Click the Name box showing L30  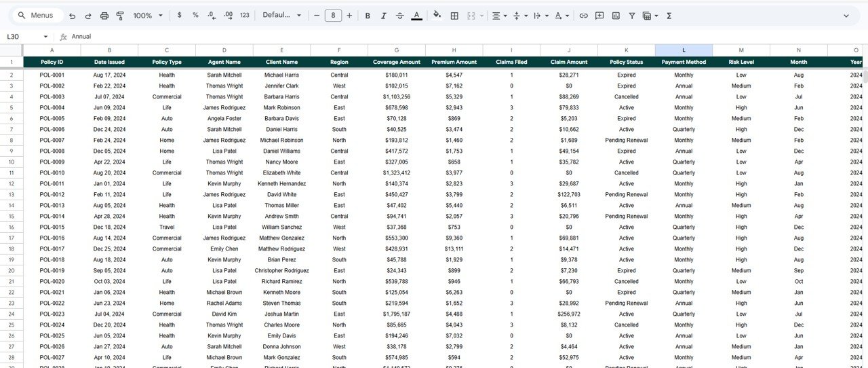coord(23,37)
